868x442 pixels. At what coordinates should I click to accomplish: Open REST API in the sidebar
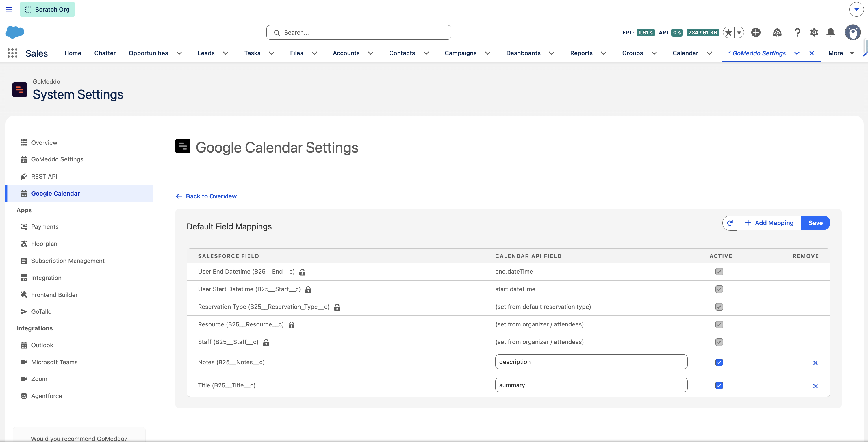(44, 177)
